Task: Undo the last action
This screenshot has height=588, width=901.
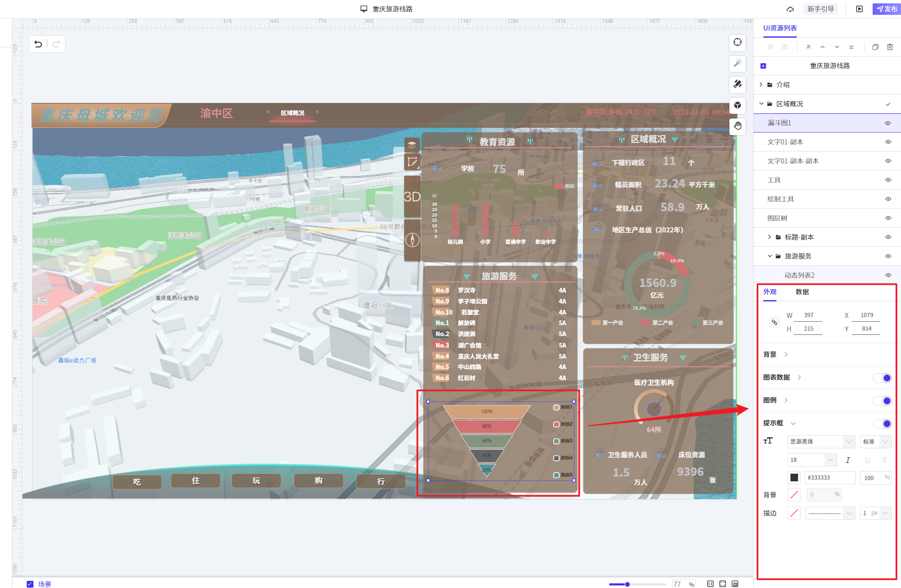Action: coord(38,44)
